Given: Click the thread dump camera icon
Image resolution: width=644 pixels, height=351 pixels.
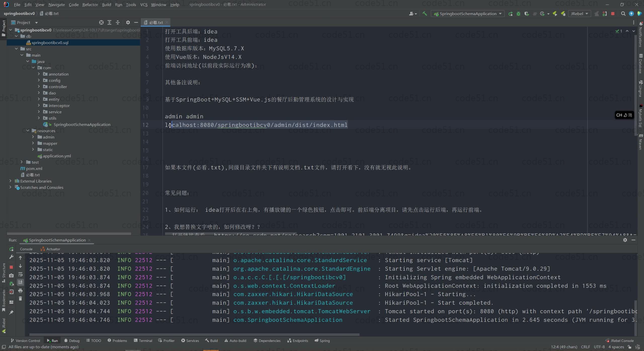Looking at the screenshot, I should (x=11, y=275).
